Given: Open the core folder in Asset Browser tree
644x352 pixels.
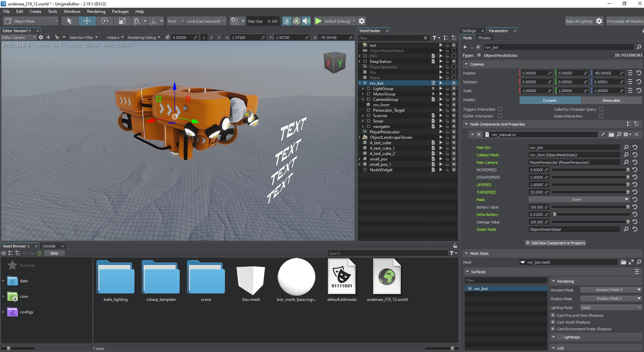Looking at the screenshot, I should click(x=24, y=296).
